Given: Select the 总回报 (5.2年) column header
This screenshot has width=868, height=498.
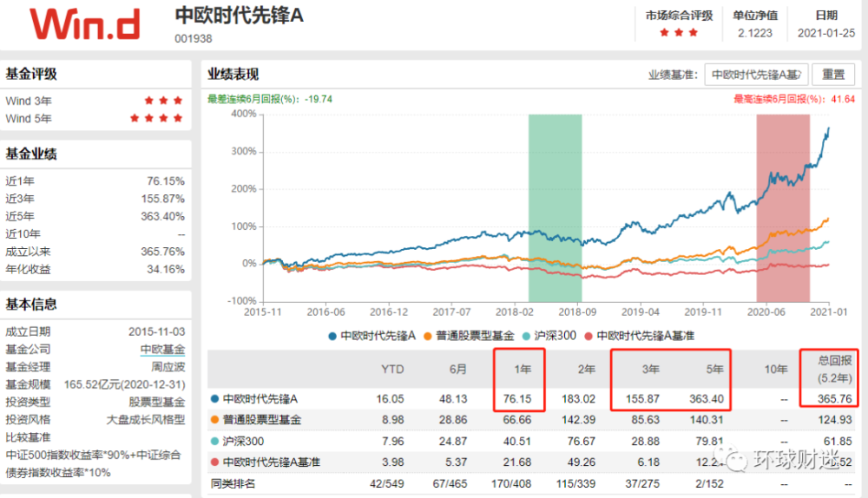Looking at the screenshot, I should (x=835, y=369).
